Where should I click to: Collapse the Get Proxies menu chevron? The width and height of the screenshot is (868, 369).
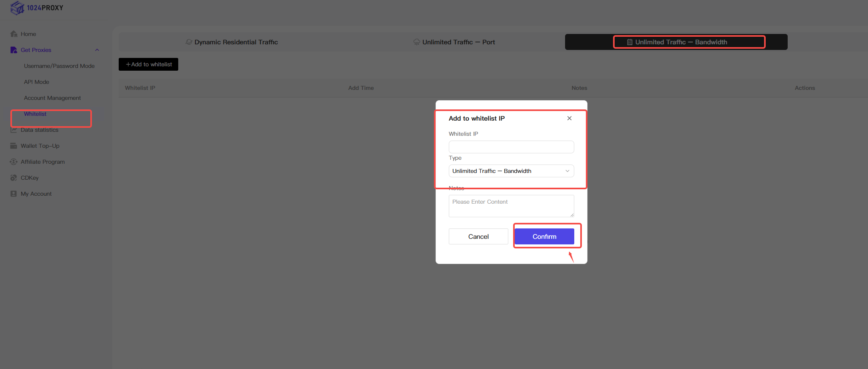(97, 50)
